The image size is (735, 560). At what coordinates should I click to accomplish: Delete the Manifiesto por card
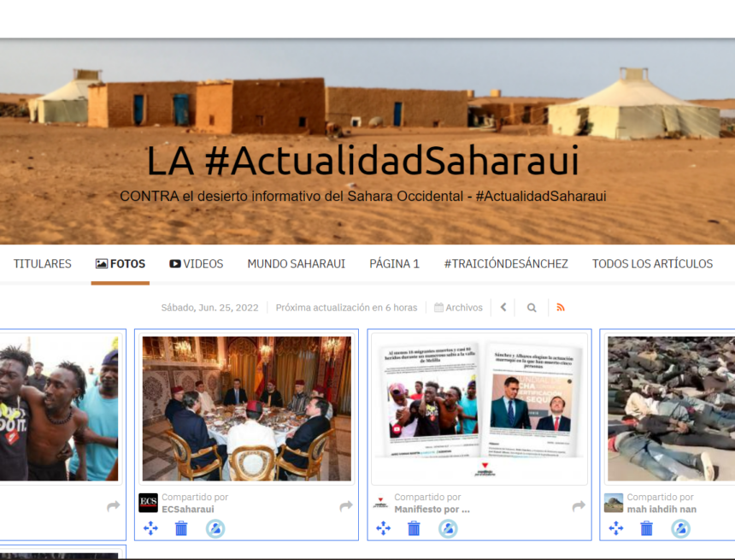coord(415,528)
